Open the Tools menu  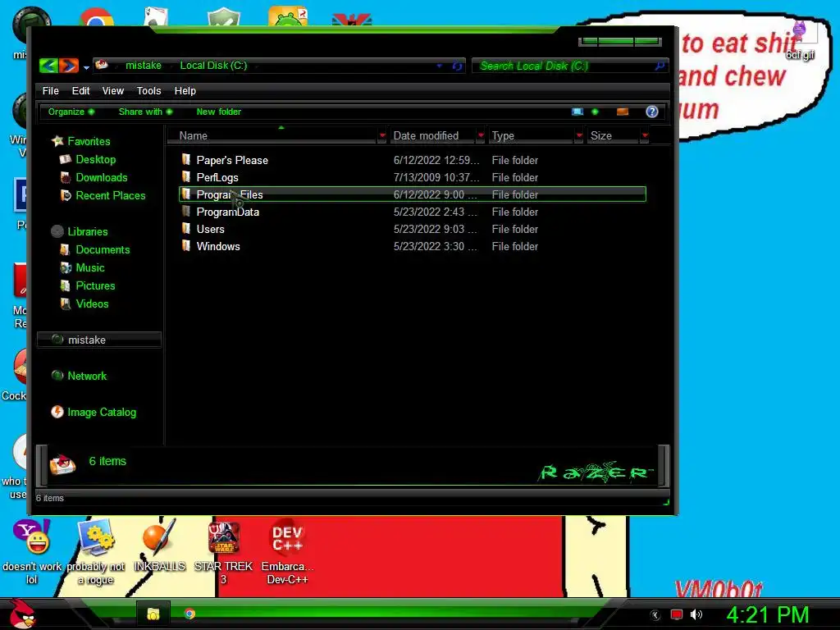point(148,90)
